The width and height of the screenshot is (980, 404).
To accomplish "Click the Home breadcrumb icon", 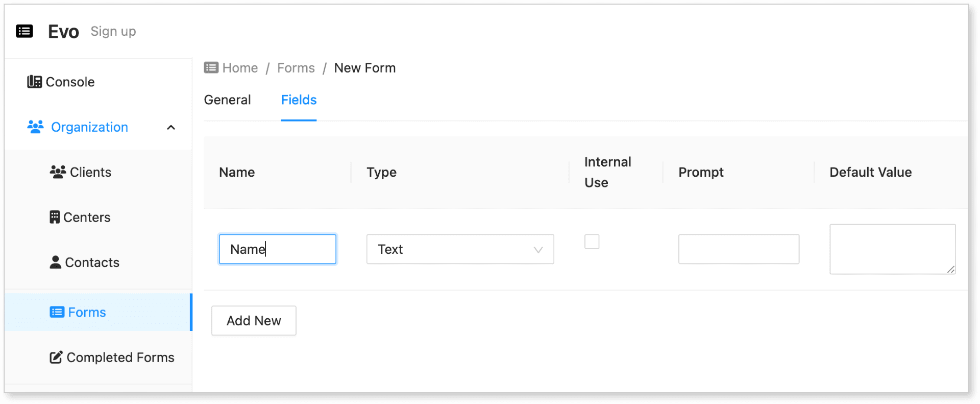I will [x=211, y=67].
